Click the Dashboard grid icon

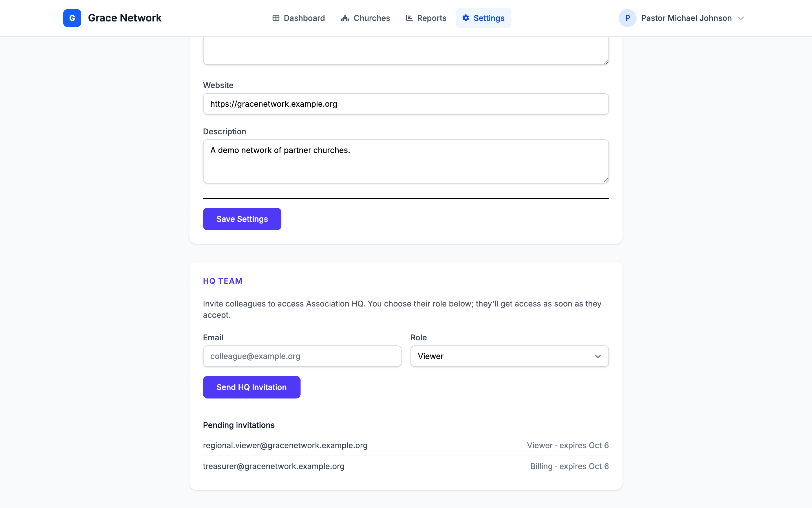pyautogui.click(x=276, y=18)
